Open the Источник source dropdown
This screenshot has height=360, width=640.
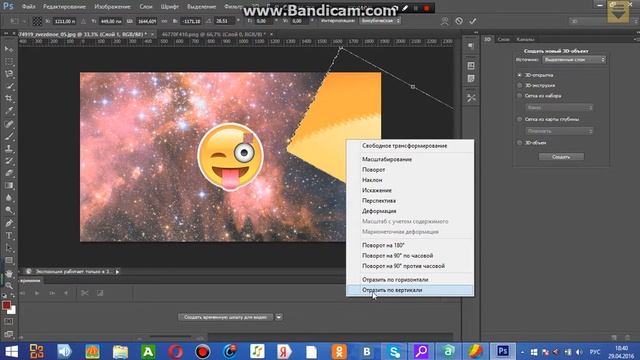point(574,60)
